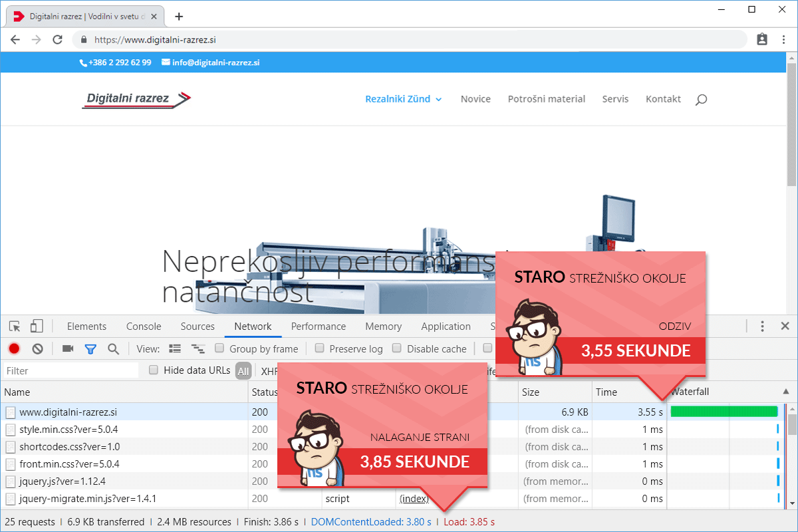This screenshot has width=798, height=532.
Task: Click the Potrošni material nav link
Action: pyautogui.click(x=547, y=99)
